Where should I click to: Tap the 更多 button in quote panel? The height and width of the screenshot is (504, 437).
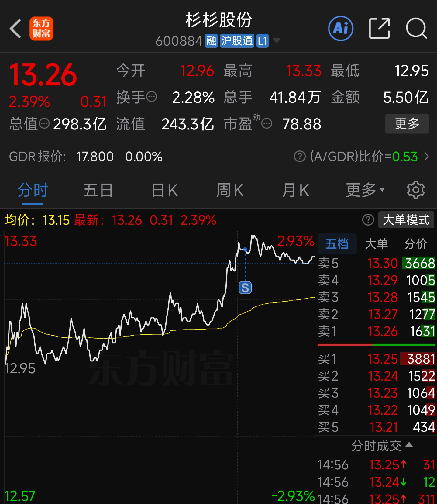[x=407, y=124]
